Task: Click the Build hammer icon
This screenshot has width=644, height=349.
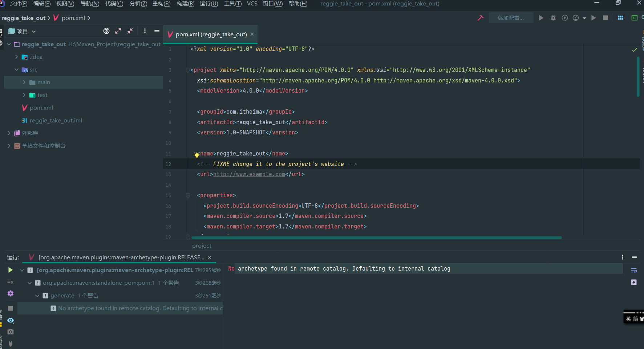Action: point(481,18)
